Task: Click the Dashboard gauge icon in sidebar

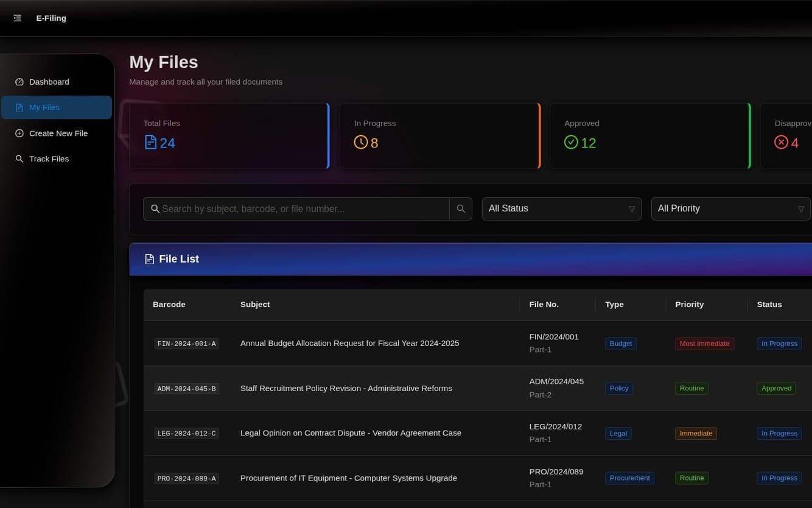Action: point(19,82)
